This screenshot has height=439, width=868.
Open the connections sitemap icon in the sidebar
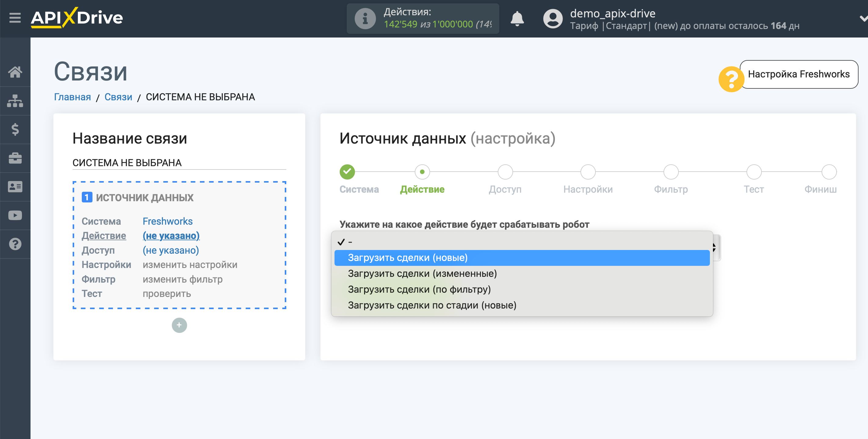coord(15,101)
